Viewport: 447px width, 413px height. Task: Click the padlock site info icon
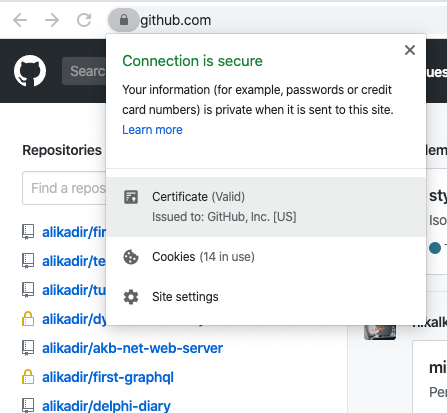124,20
